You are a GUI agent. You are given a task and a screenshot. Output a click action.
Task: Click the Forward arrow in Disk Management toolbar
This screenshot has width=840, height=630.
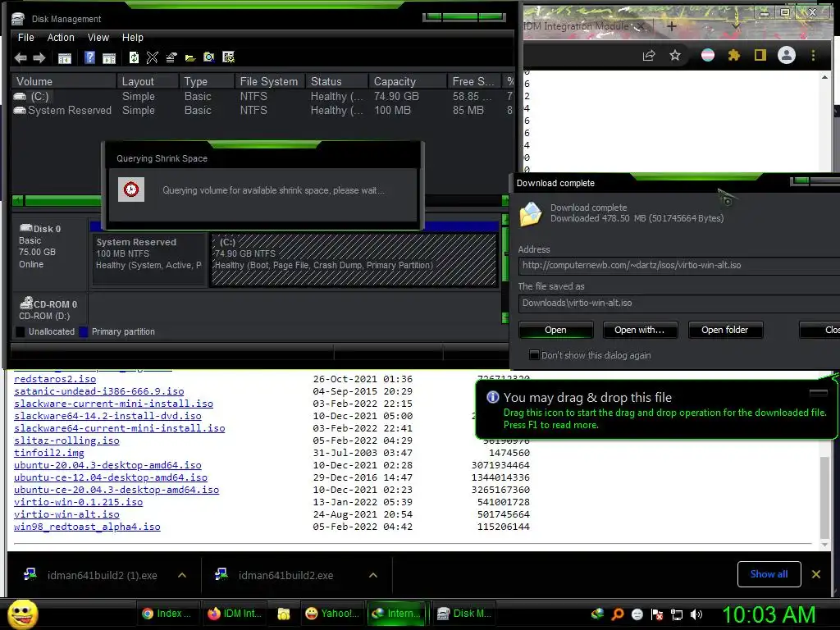[x=39, y=57]
